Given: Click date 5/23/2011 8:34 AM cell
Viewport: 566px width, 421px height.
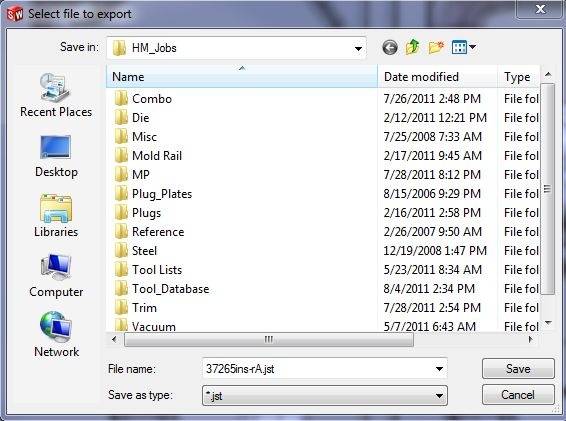Looking at the screenshot, I should [x=432, y=270].
